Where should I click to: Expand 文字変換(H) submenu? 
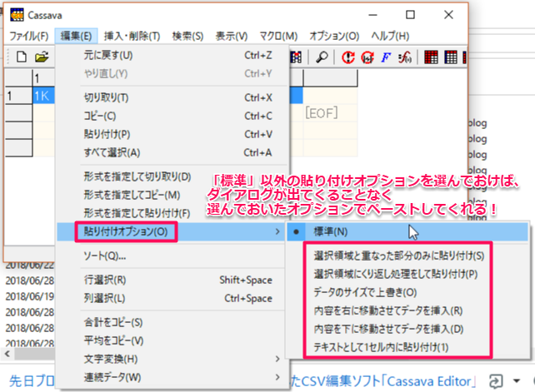172,360
